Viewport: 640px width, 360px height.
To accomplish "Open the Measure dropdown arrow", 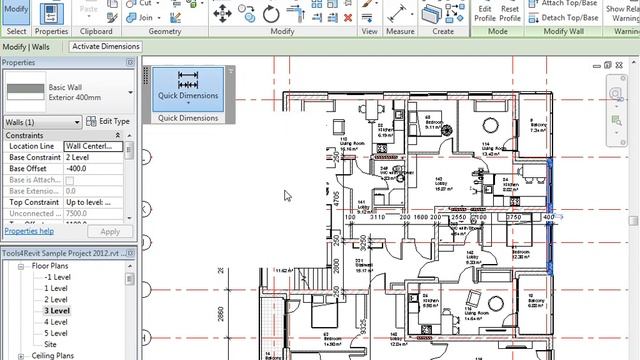I will [412, 14].
